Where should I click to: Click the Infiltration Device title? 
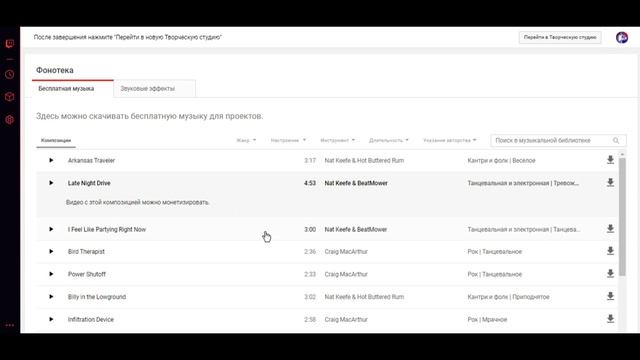point(91,320)
